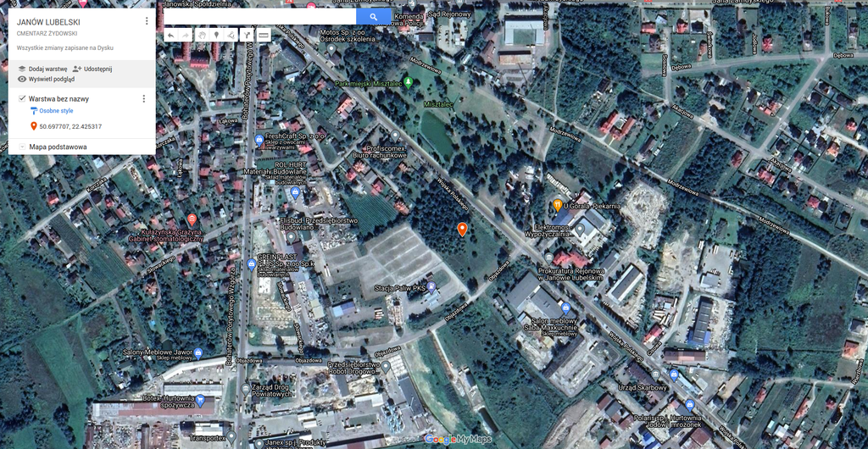Click the orange marker pin on map
This screenshot has height=449, width=868.
click(x=462, y=229)
